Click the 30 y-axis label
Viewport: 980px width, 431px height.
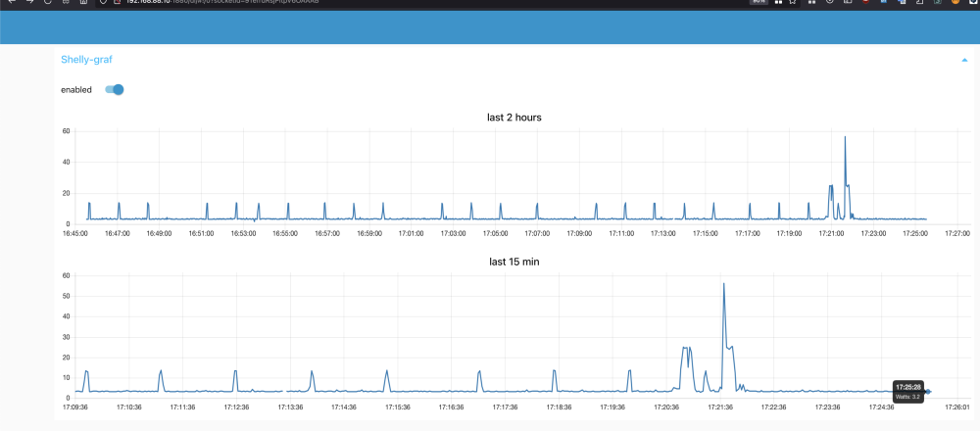click(x=65, y=337)
